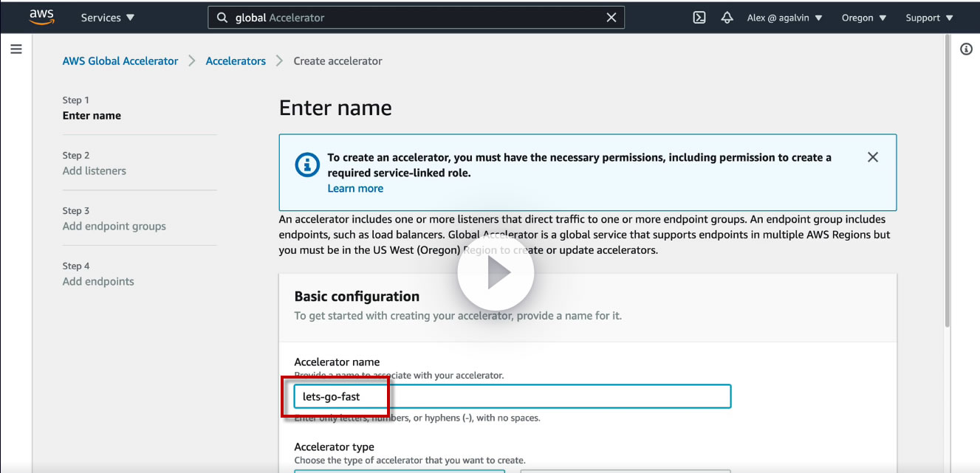The image size is (980, 473).
Task: Open the Oregon region selector
Action: [x=864, y=18]
